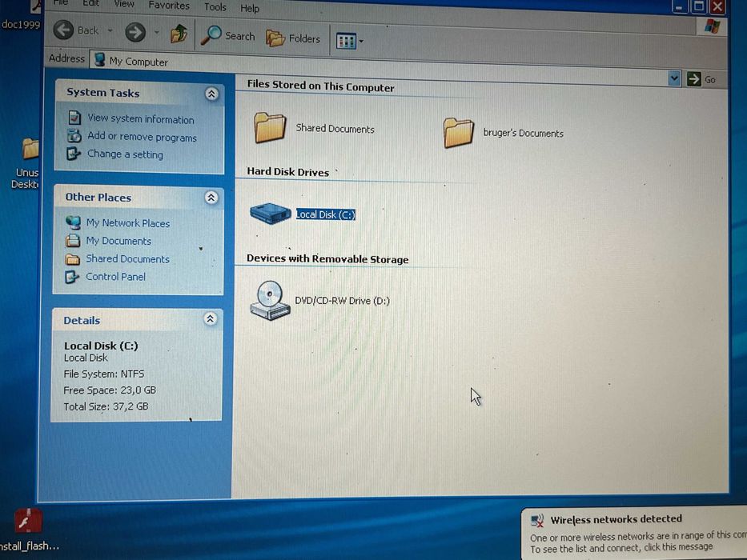Click Files Stored on This Computer header

(x=320, y=86)
